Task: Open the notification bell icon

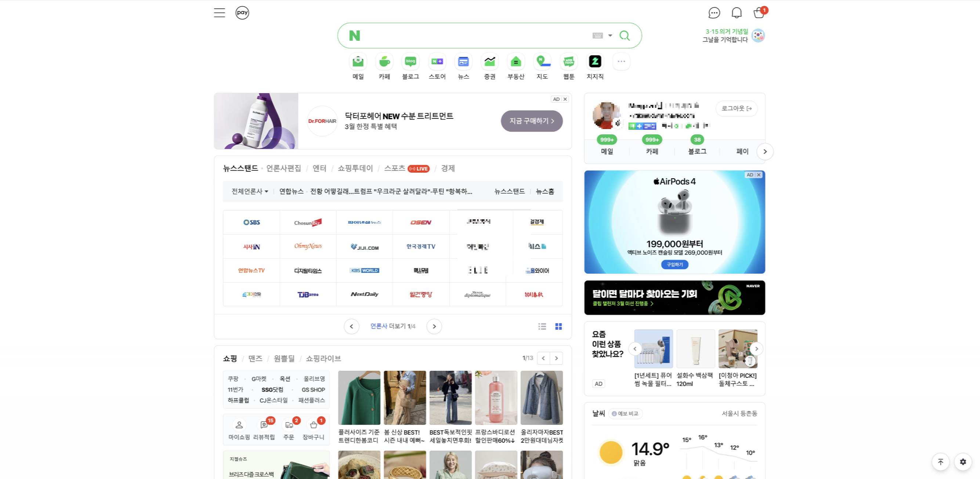Action: point(736,12)
